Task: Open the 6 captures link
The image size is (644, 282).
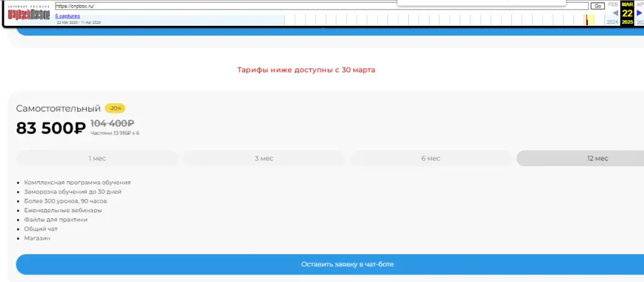Action: (68, 16)
